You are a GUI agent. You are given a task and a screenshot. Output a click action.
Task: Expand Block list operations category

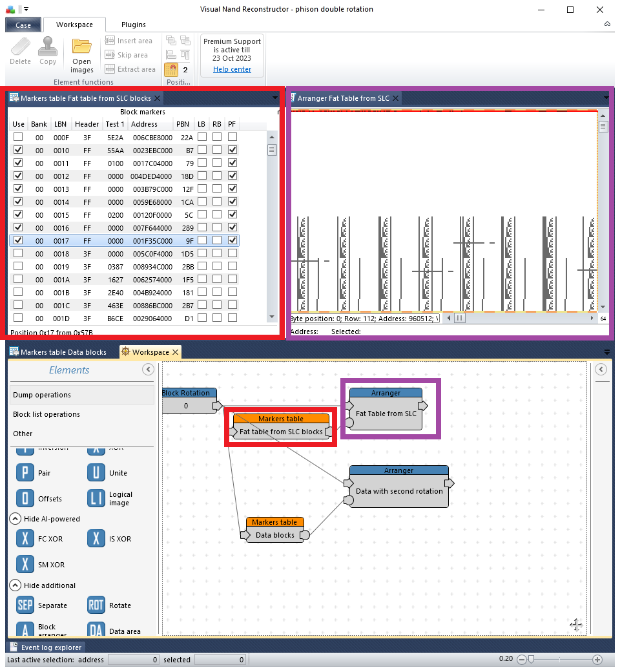coord(82,414)
